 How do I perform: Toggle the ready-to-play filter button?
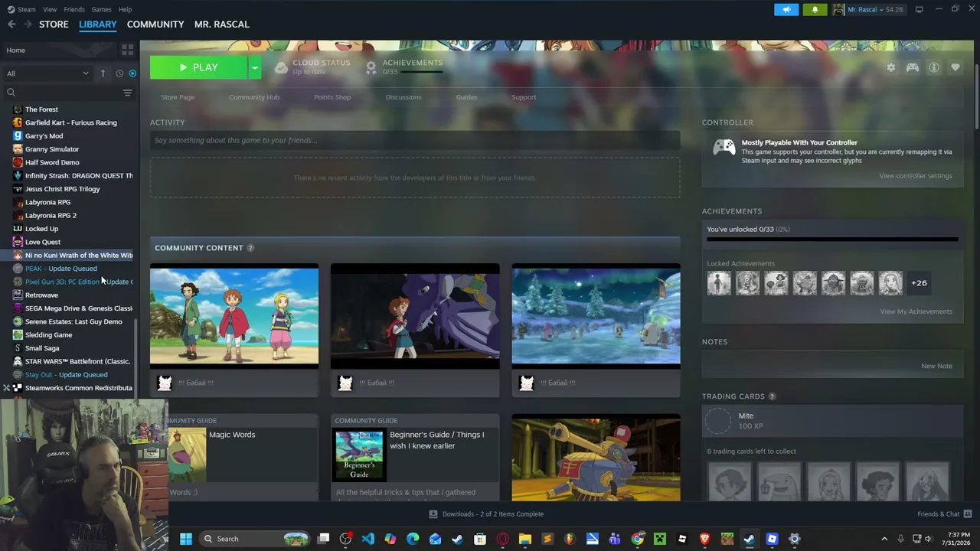coord(132,73)
